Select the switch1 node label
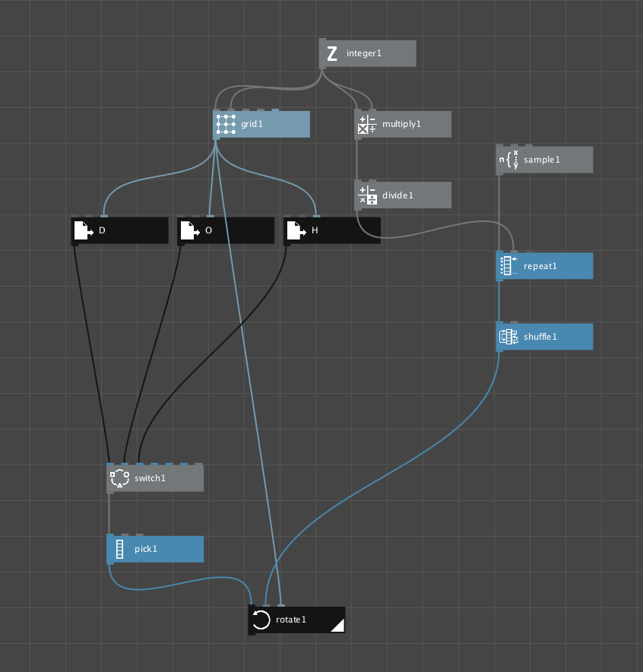This screenshot has height=672, width=643. coord(150,478)
